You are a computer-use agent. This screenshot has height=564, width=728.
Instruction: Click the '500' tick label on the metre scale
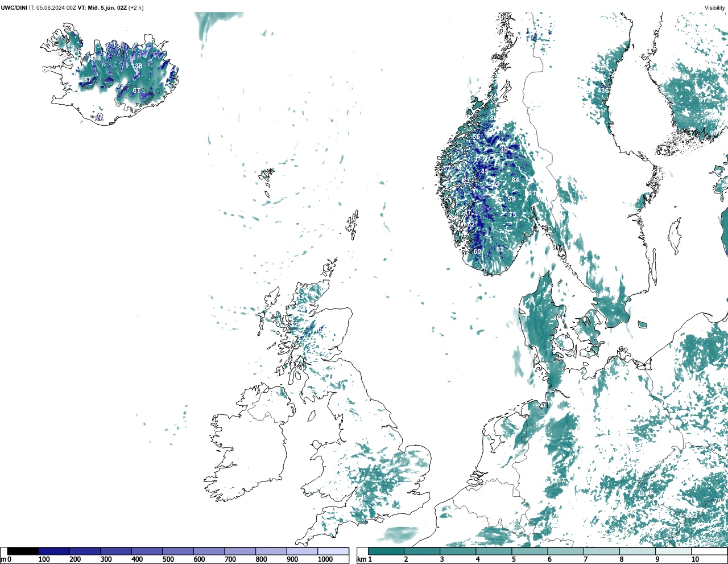click(x=168, y=559)
